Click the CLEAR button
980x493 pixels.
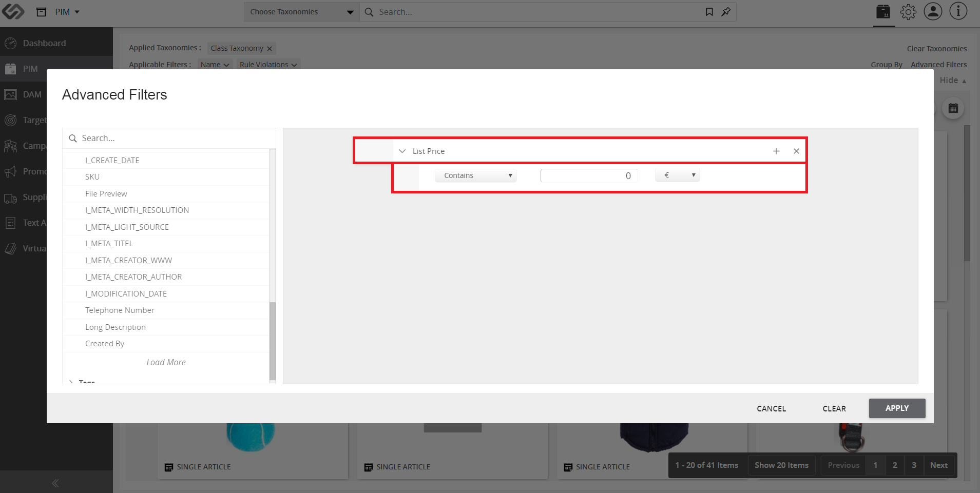pos(834,408)
